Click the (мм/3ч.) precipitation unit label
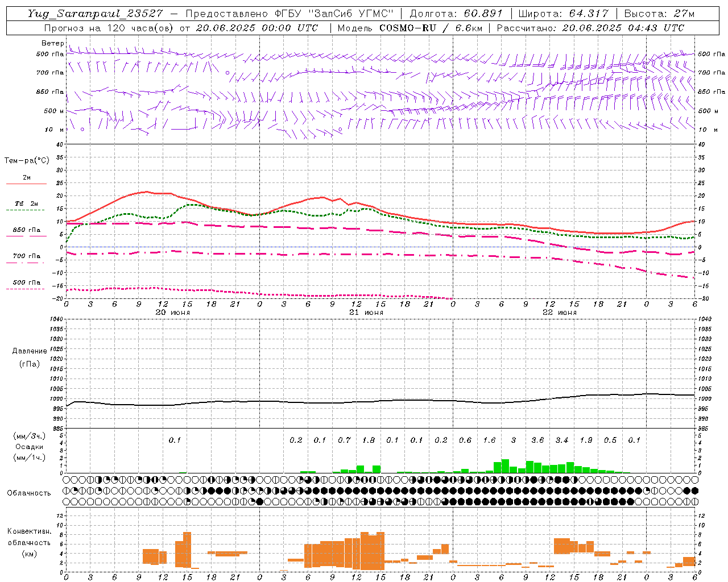The image size is (728, 582). pos(29,436)
